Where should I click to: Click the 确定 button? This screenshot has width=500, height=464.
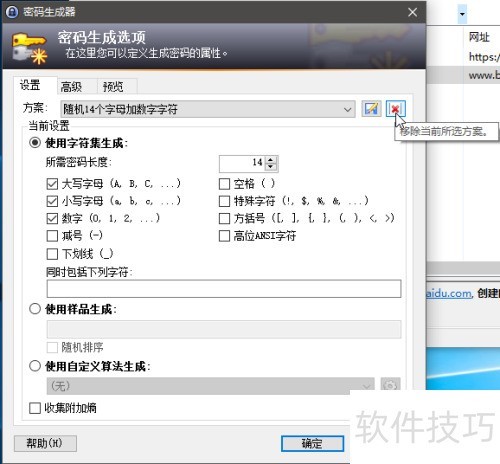[x=312, y=443]
